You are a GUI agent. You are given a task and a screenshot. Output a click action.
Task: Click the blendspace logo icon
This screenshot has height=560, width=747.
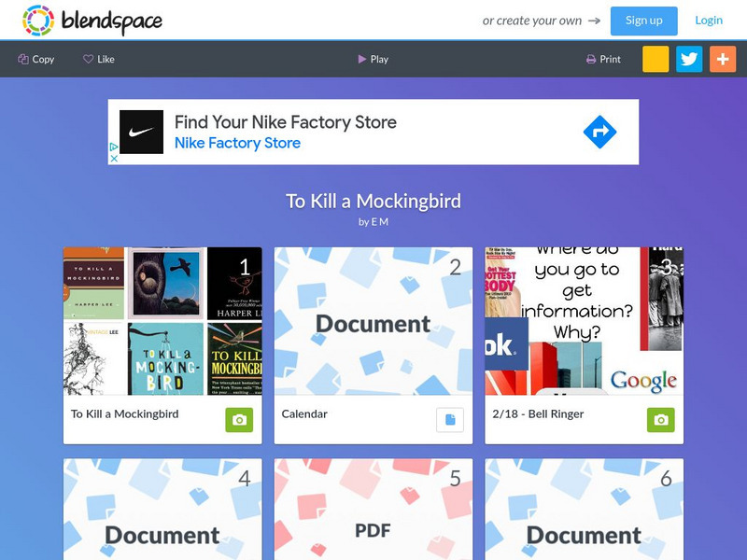pos(38,21)
